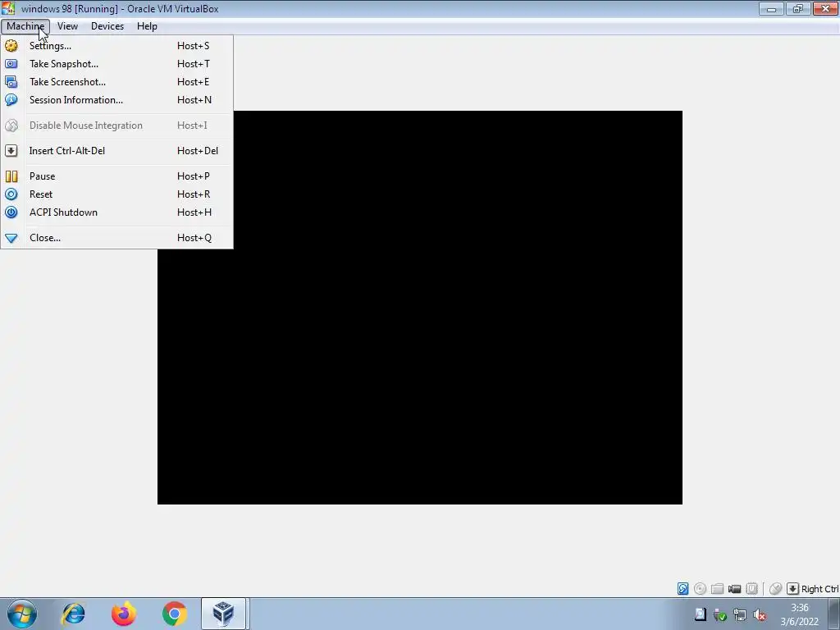840x630 pixels.
Task: Launch Internet Explorer from the taskbar
Action: coord(73,614)
